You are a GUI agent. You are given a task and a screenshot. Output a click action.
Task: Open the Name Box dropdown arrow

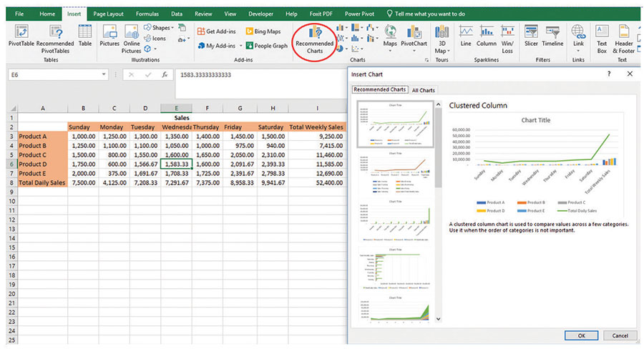(x=104, y=74)
